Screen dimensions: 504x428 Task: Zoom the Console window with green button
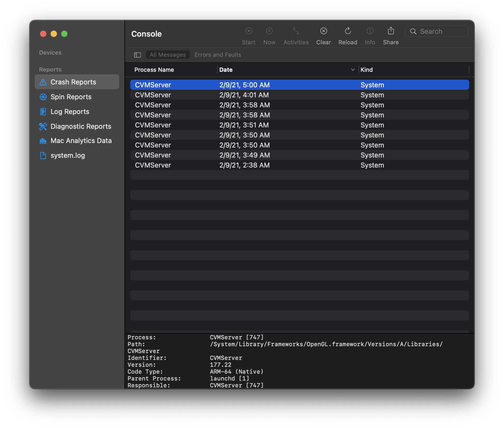64,34
